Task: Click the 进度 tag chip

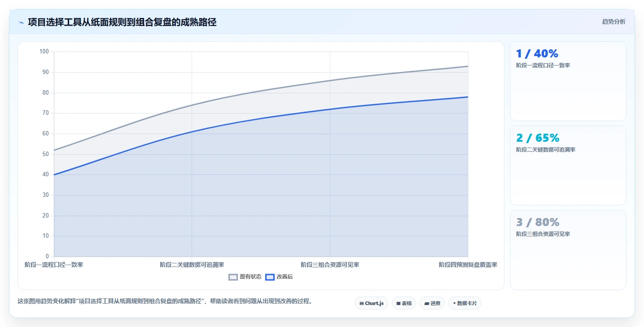Action: [432, 303]
